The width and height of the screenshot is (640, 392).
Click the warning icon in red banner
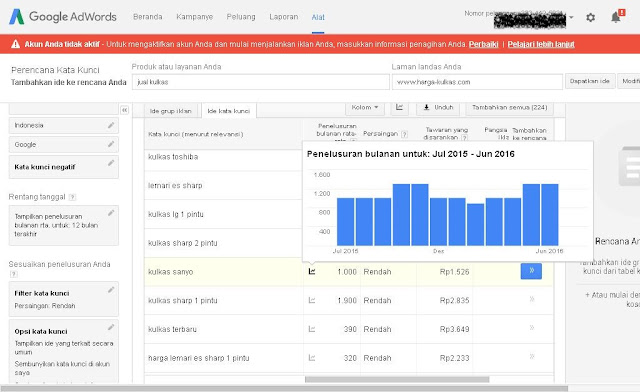(16, 44)
